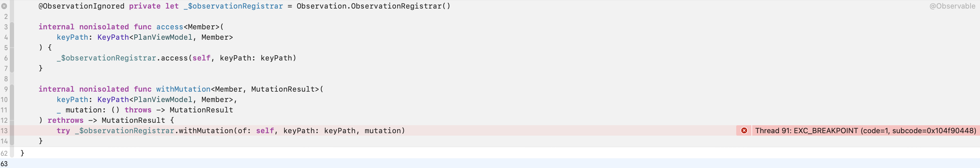Screen dimensions: 980x168
Task: Close the macro expansion with the x icon
Action: tap(4, 6)
